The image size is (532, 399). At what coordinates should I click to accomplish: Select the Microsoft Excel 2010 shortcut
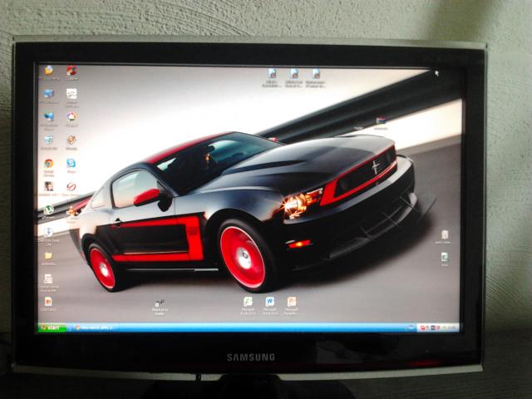(248, 302)
